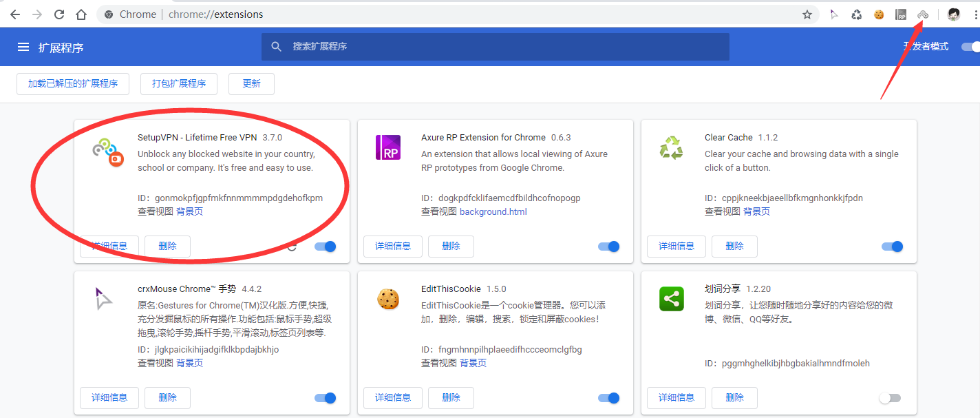This screenshot has height=418, width=980.
Task: Open 详细信息 for 划词分享
Action: (x=677, y=398)
